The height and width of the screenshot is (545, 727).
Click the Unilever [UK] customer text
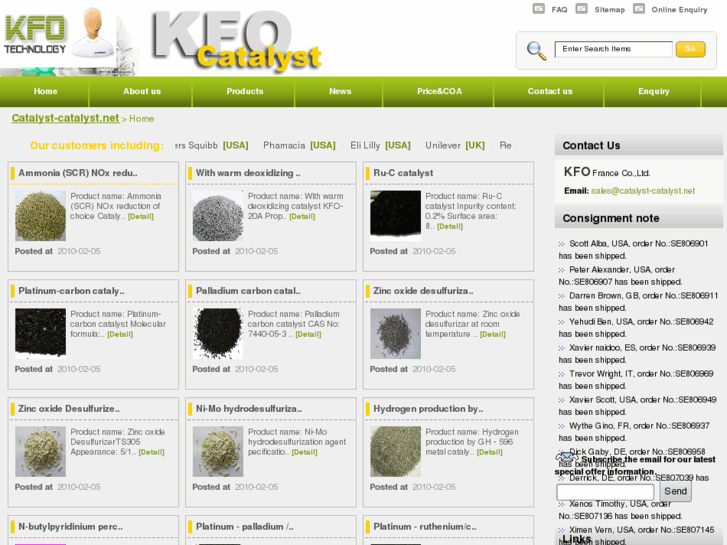pyautogui.click(x=455, y=145)
